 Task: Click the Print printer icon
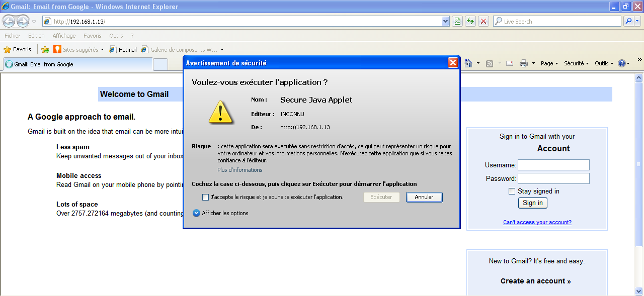[523, 63]
